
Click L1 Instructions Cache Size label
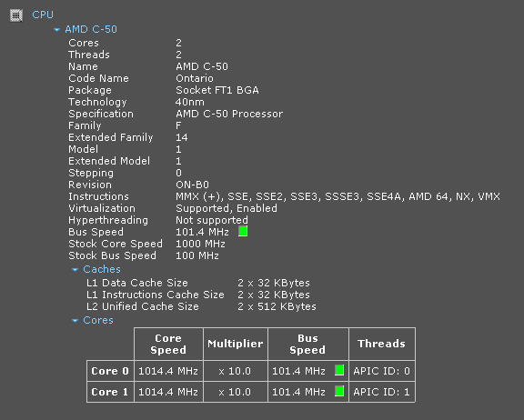[x=156, y=295]
